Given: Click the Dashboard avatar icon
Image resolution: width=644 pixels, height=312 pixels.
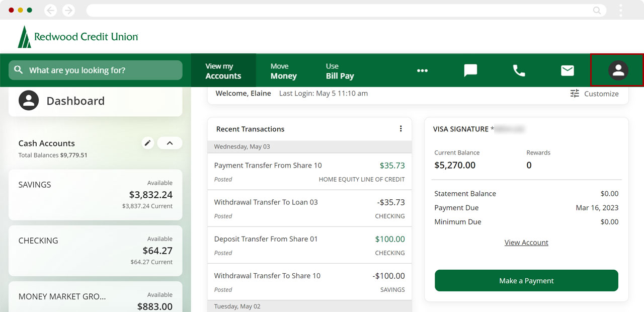Looking at the screenshot, I should coord(29,101).
